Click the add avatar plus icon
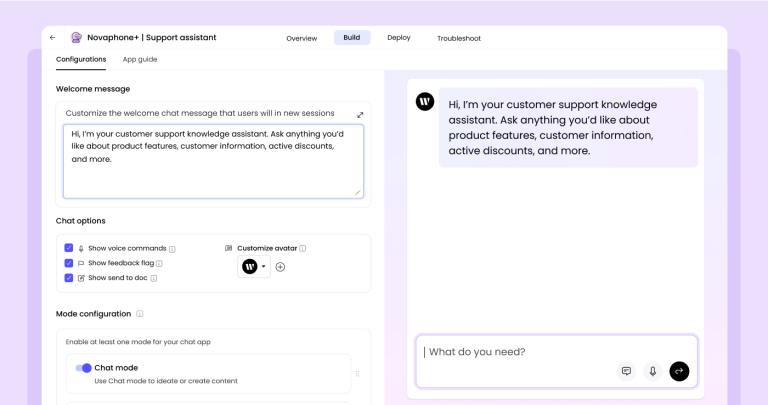 pos(280,267)
